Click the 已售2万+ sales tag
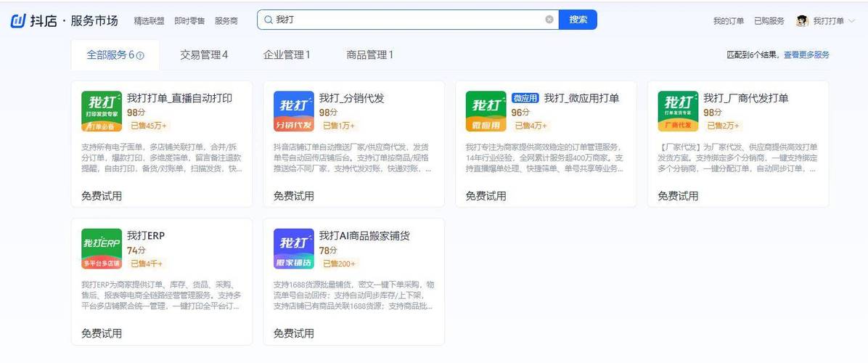Image resolution: width=868 pixels, height=363 pixels. click(723, 126)
